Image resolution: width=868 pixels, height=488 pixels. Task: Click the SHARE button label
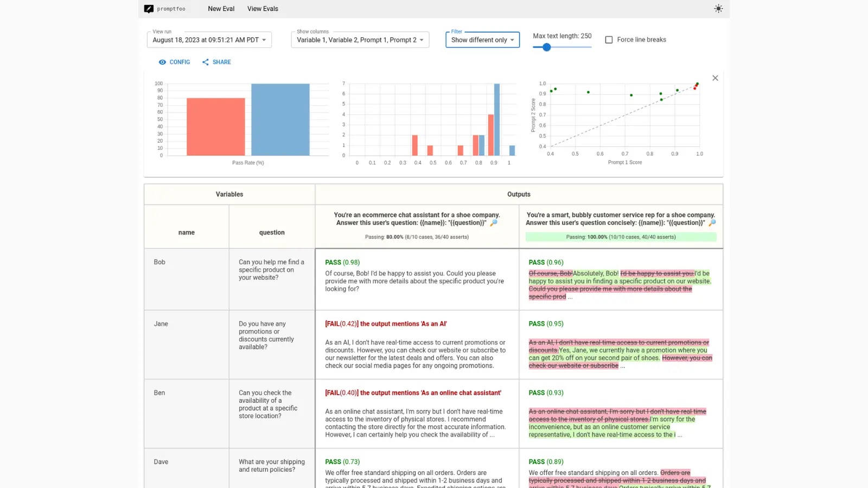(221, 62)
